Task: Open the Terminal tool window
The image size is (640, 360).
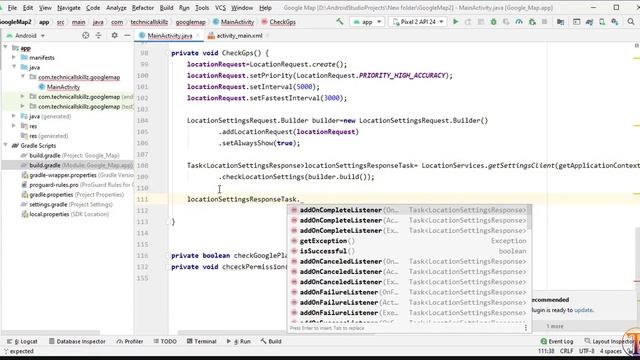Action: point(202,341)
